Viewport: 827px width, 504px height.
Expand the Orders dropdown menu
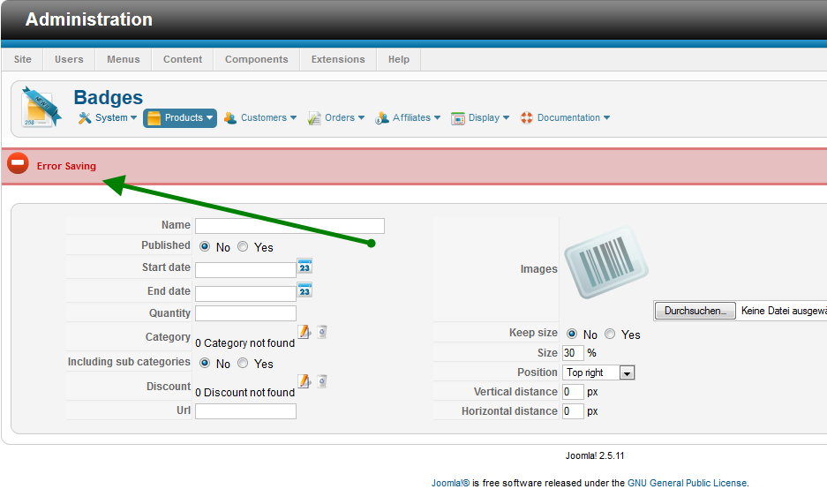(361, 117)
